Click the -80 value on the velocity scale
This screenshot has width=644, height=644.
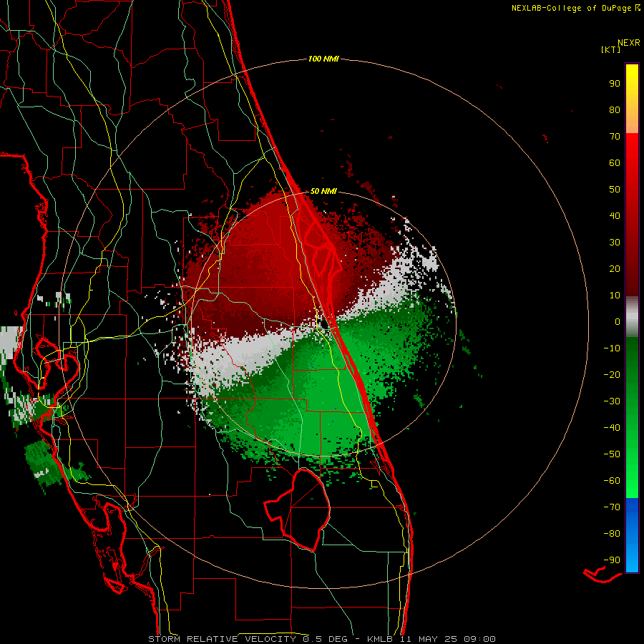(x=612, y=534)
